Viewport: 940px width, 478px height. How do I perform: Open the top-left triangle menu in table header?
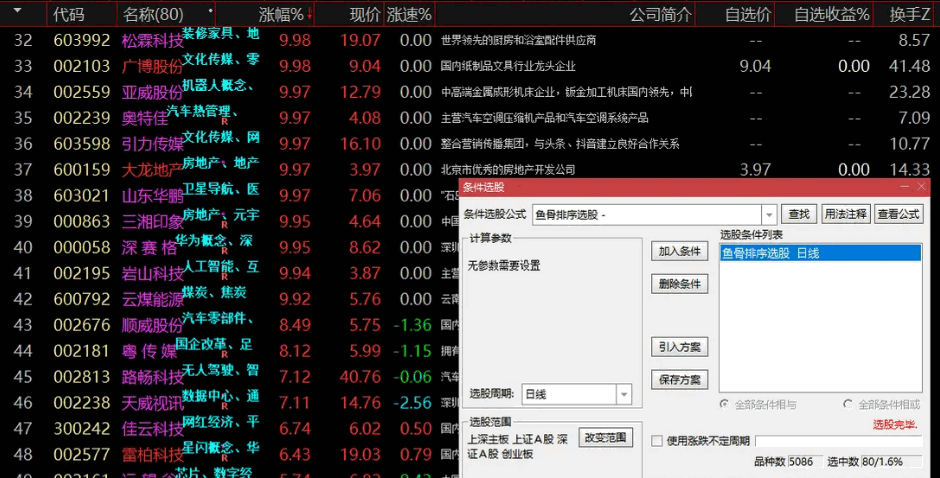(17, 11)
